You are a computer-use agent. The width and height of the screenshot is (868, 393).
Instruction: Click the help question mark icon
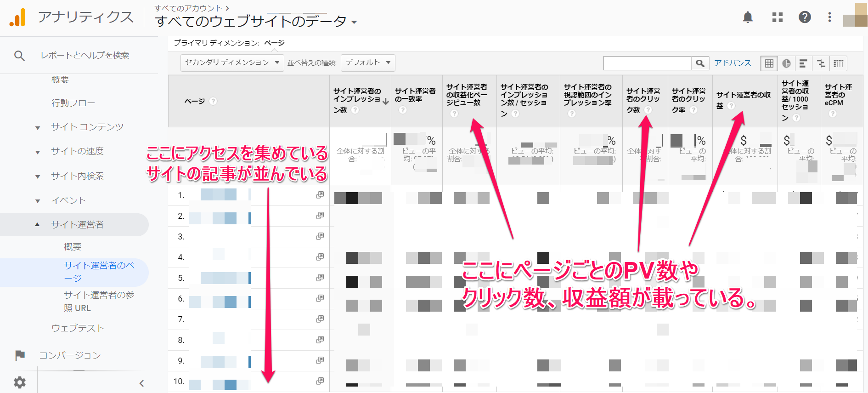tap(805, 17)
